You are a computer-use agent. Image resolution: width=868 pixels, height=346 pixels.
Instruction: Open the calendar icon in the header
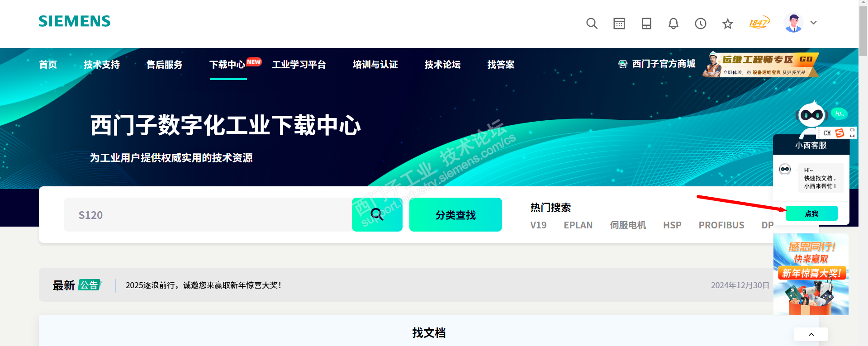619,24
